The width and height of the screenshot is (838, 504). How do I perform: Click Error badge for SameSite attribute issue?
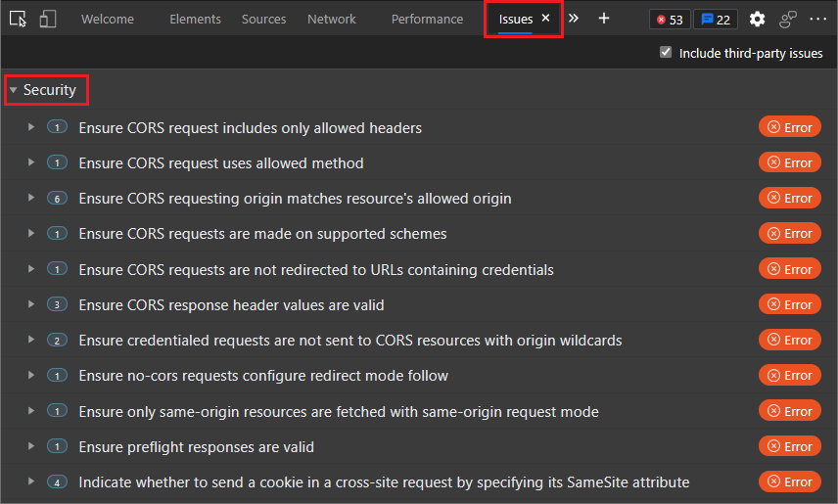[790, 481]
